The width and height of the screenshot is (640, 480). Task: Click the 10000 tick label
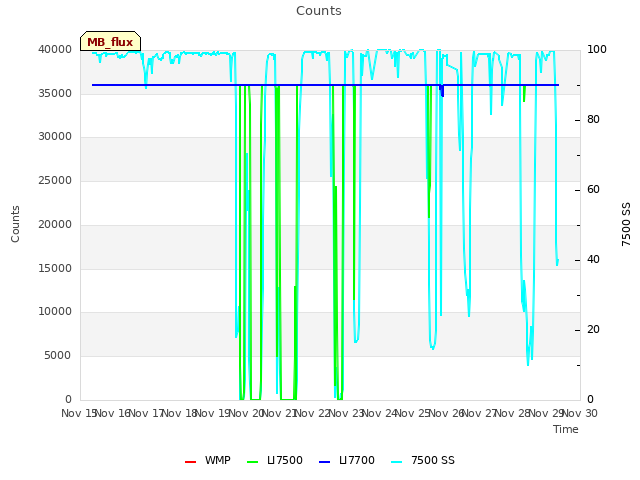point(55,311)
